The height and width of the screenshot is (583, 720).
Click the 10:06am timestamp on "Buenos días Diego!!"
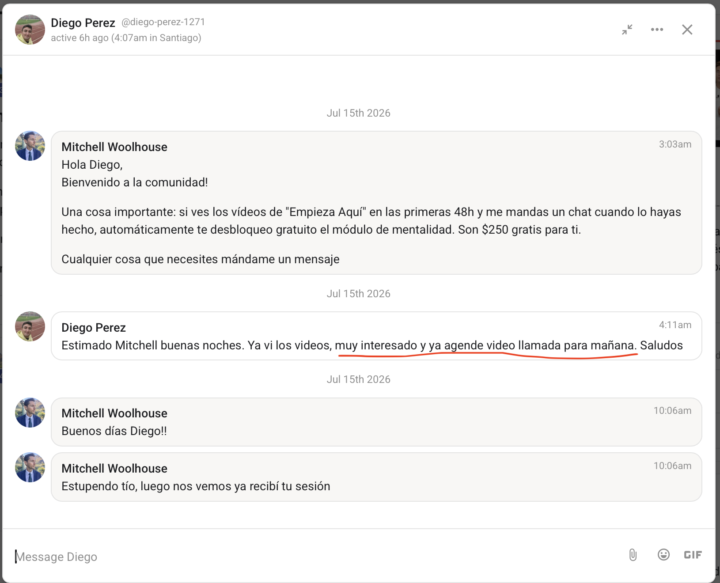(672, 410)
